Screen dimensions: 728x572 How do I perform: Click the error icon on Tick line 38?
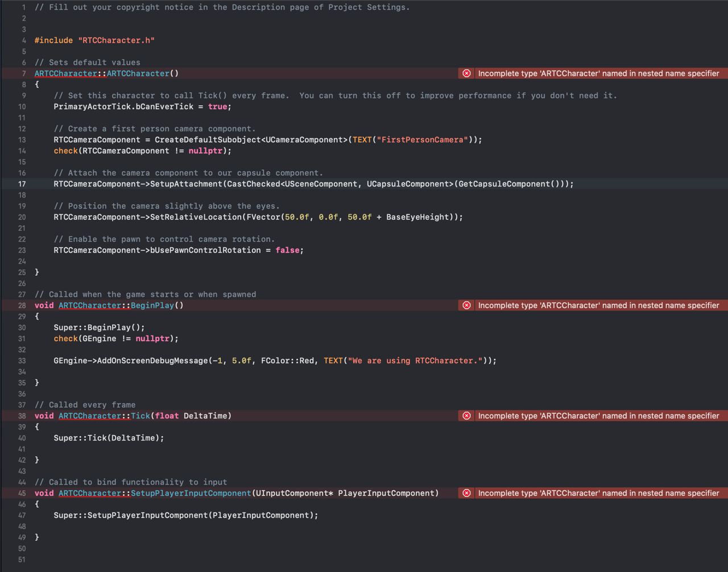click(466, 416)
